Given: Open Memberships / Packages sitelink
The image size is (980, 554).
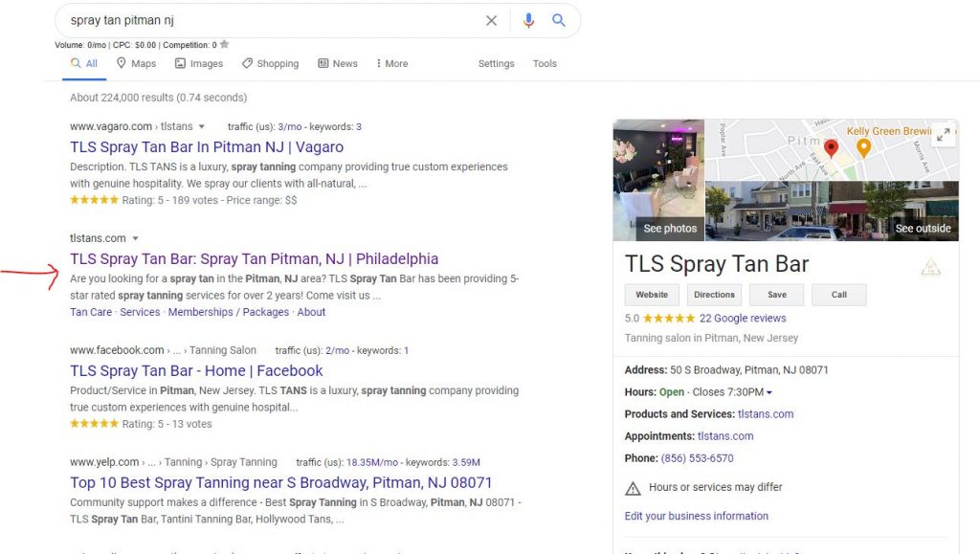Looking at the screenshot, I should pos(228,312).
